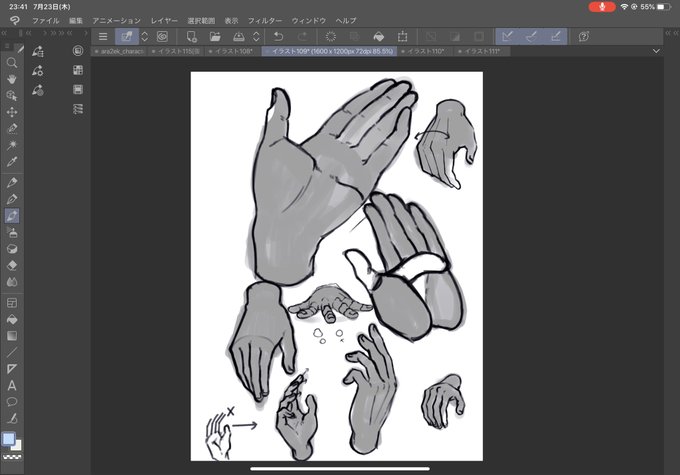Select the Decoration tool
Image resolution: width=680 pixels, height=475 pixels.
pos(12,249)
